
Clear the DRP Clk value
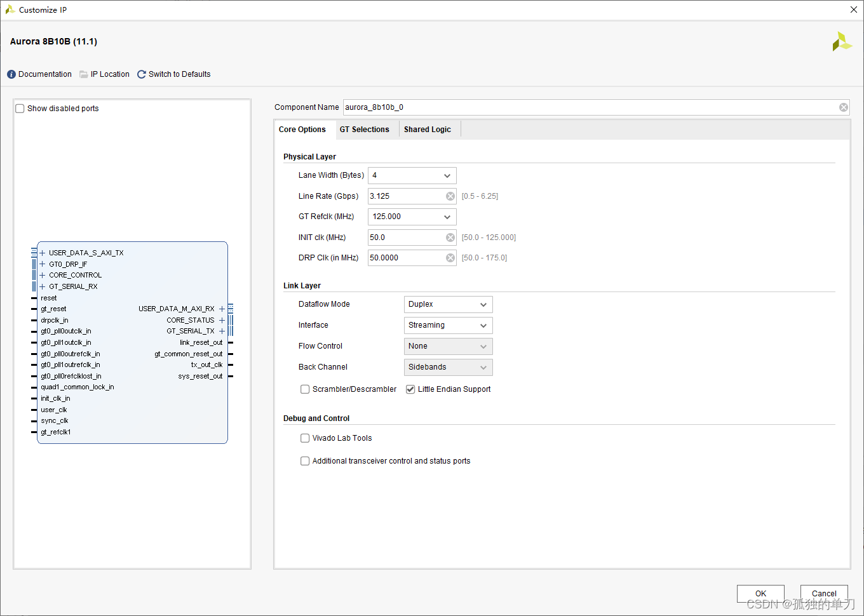click(450, 258)
